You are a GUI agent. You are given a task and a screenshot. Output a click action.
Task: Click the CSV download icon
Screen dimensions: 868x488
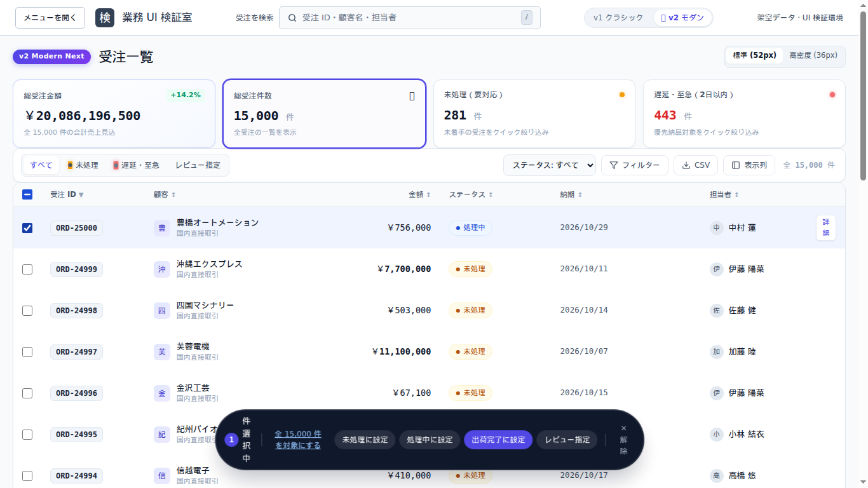686,165
